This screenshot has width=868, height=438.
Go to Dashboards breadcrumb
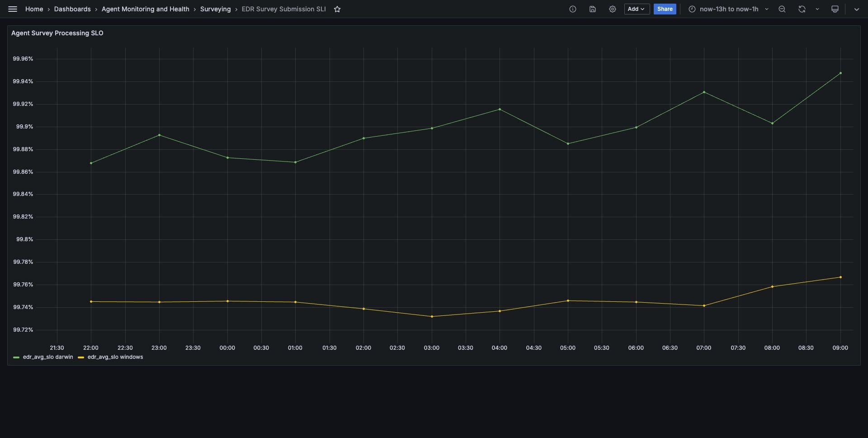72,9
